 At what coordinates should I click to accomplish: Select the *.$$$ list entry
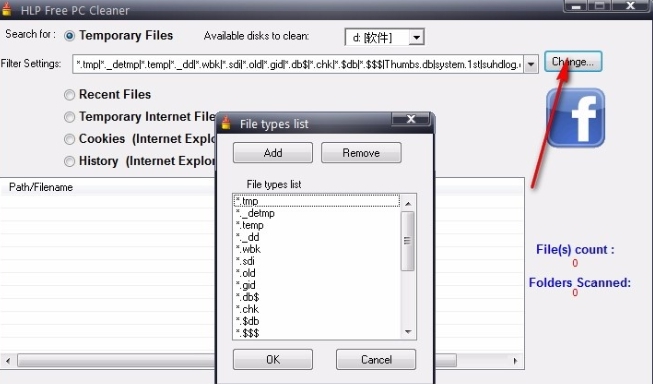[317, 333]
